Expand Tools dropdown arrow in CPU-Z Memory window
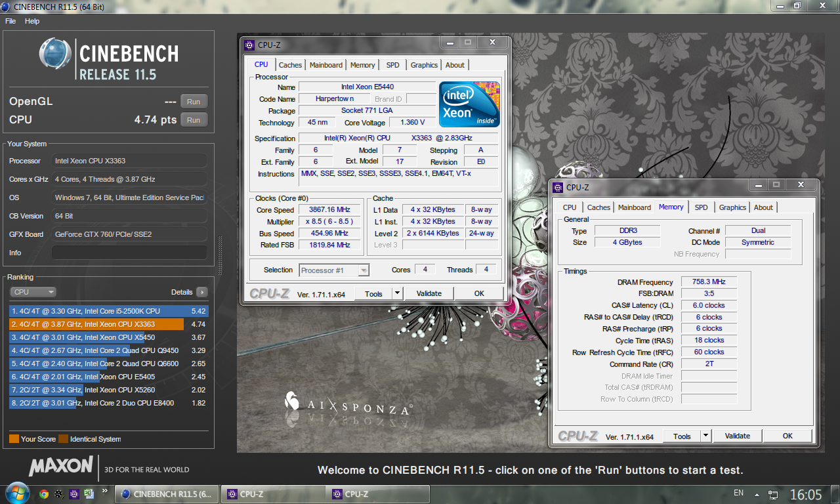This screenshot has width=840, height=504. pyautogui.click(x=705, y=436)
